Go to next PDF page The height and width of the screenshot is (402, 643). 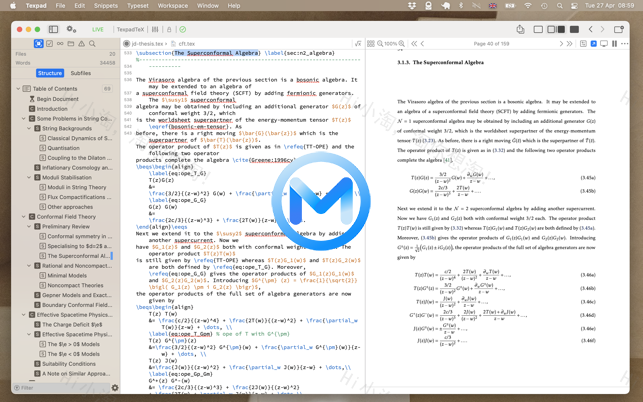[x=561, y=43]
